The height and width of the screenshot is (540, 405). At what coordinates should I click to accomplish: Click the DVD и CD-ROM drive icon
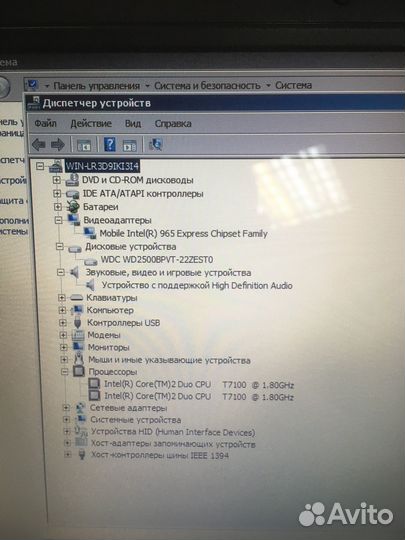tap(72, 180)
